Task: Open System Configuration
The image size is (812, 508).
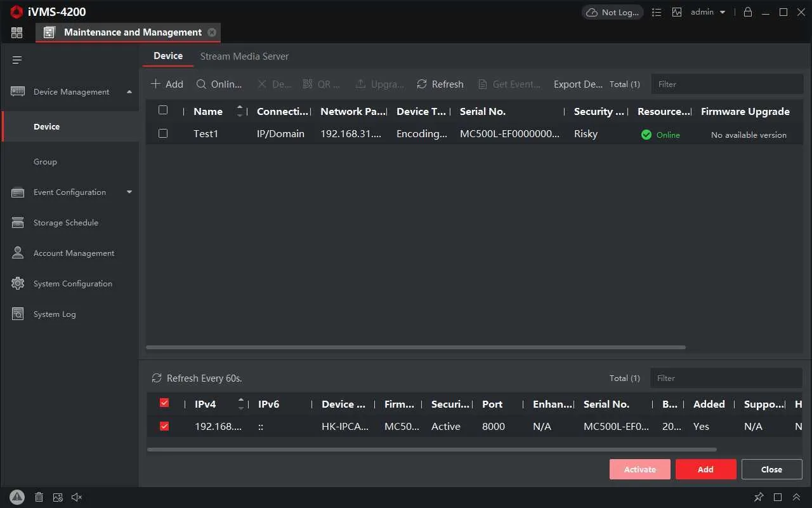Action: tap(73, 284)
